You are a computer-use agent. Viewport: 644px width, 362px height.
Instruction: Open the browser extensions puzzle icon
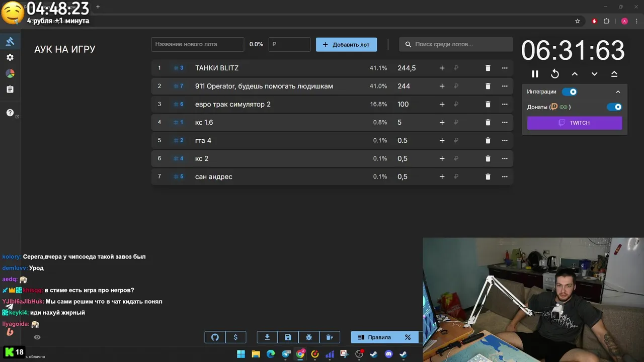click(606, 21)
